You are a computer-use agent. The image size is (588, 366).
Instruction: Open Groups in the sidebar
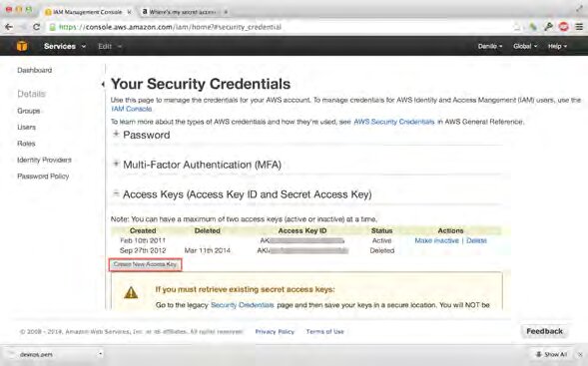(29, 111)
